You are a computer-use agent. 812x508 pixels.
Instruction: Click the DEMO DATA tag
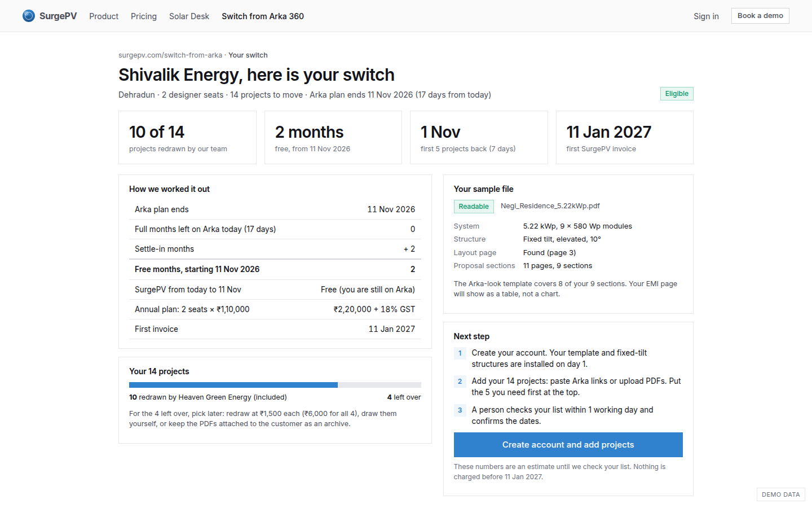pyautogui.click(x=781, y=494)
